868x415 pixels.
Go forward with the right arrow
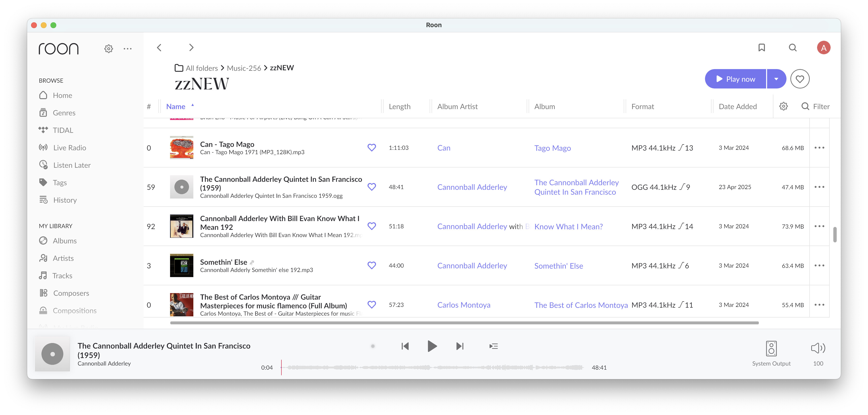coord(191,48)
